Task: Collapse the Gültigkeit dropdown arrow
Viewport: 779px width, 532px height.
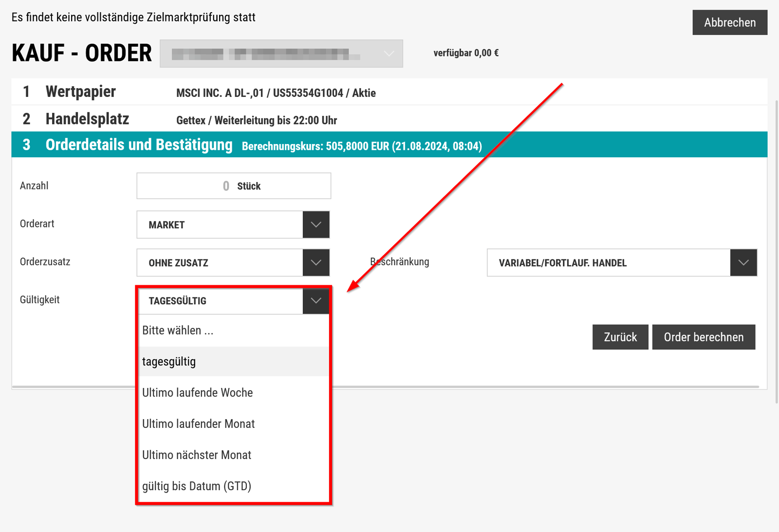Action: pos(316,301)
